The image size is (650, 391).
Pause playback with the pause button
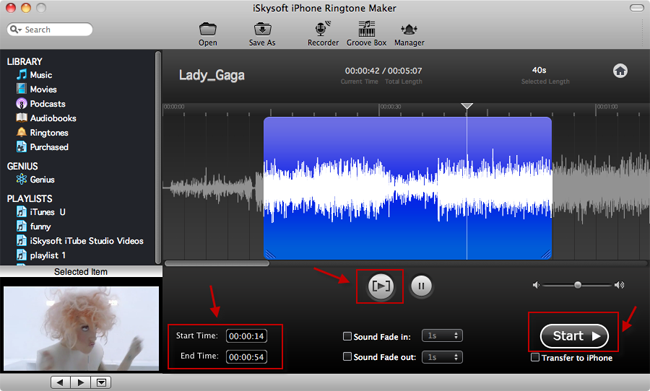pyautogui.click(x=421, y=286)
